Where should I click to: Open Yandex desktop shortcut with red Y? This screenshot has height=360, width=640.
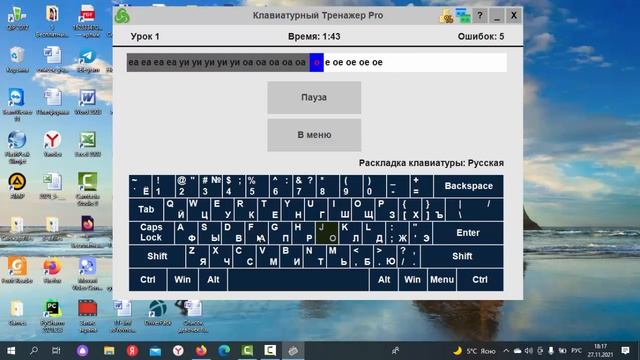pyautogui.click(x=52, y=144)
